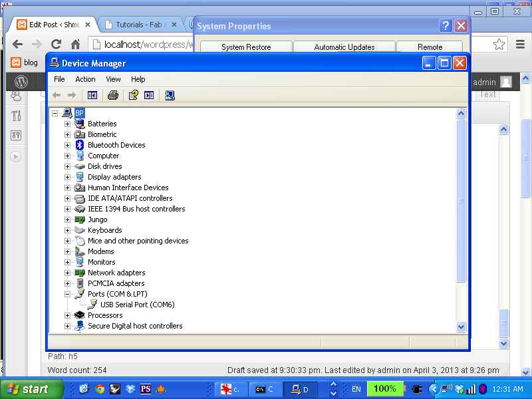Click the toolbar pane icon right of Properties icon
The width and height of the screenshot is (532, 399).
click(149, 95)
